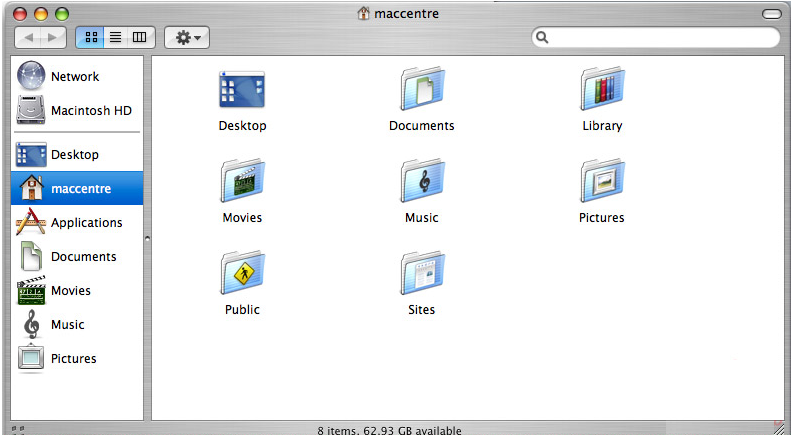Select Music in the sidebar

pos(77,324)
